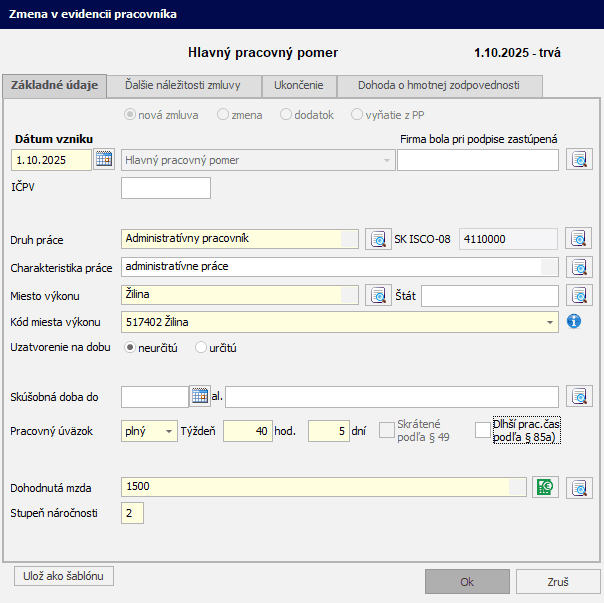Screen dimensions: 604x603
Task: Open calendar picker next to Dátum vzniku
Action: tap(104, 159)
